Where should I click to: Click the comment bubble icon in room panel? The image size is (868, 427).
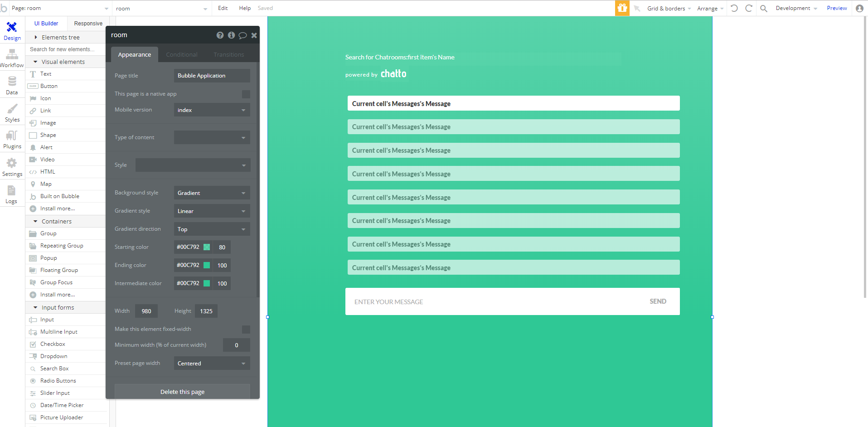(242, 35)
